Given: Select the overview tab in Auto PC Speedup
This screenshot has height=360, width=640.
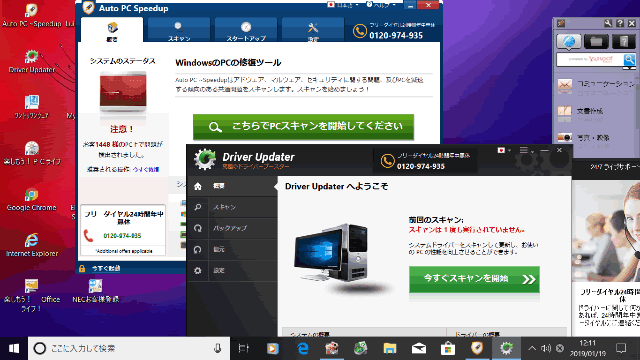Looking at the screenshot, I should tap(112, 31).
